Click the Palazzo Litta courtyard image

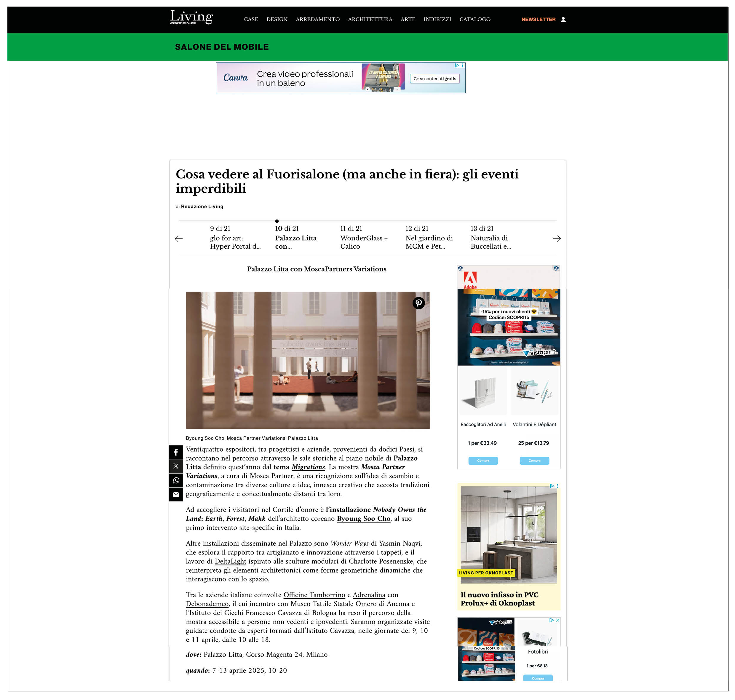click(308, 360)
